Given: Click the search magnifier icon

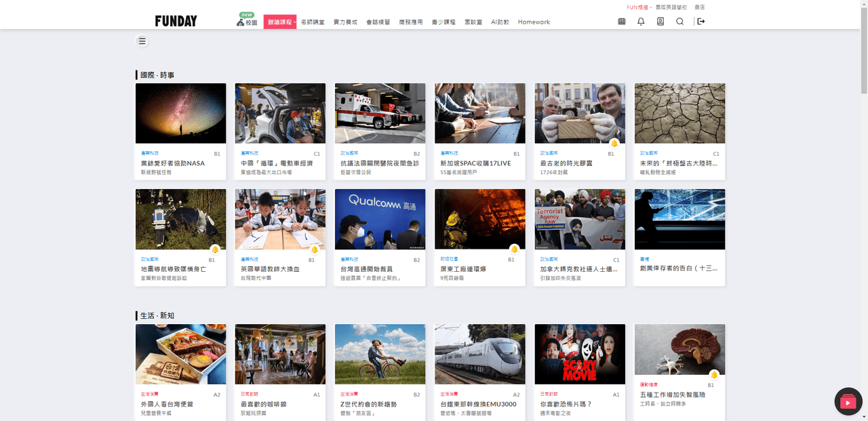Looking at the screenshot, I should [679, 22].
